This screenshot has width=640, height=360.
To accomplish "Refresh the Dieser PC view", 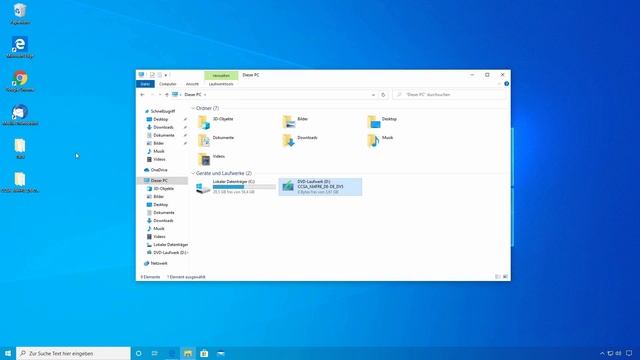I will click(383, 95).
